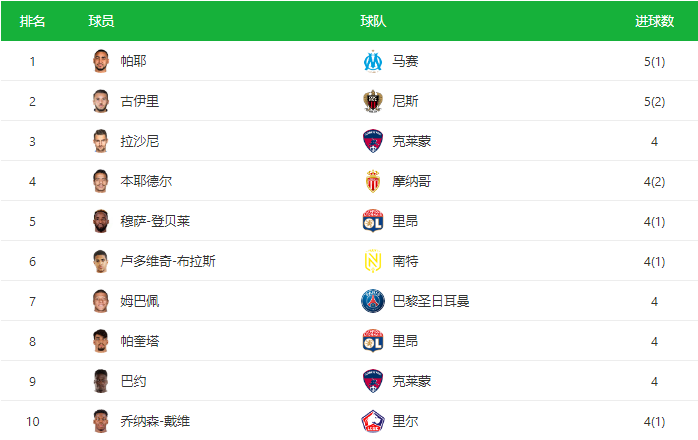The image size is (698, 440).
Task: Open player photo of 古伊里
Action: 101,101
